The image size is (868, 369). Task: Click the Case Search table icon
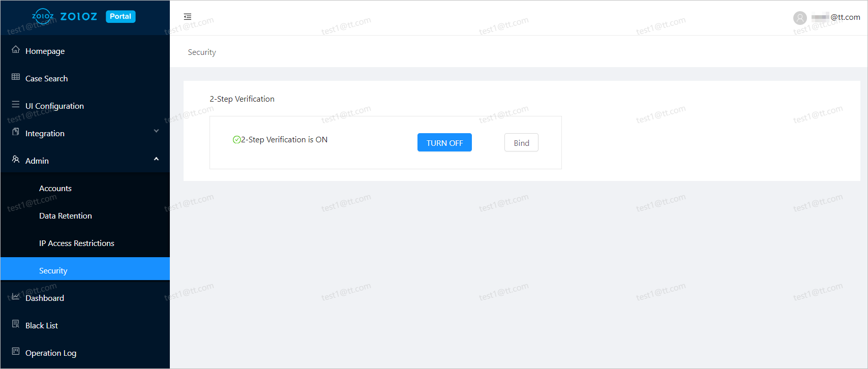coord(16,77)
